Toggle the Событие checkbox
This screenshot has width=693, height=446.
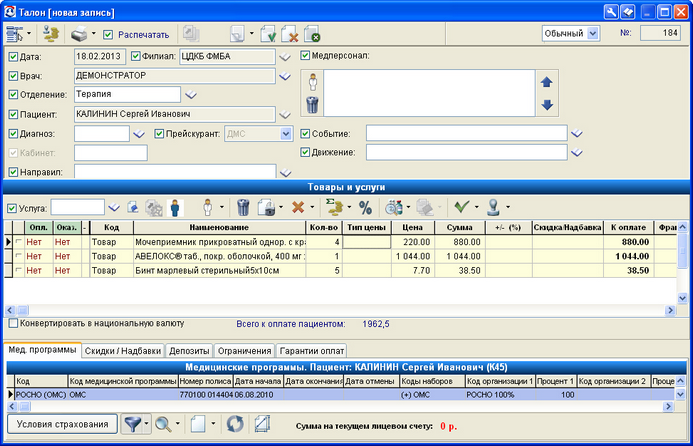305,133
